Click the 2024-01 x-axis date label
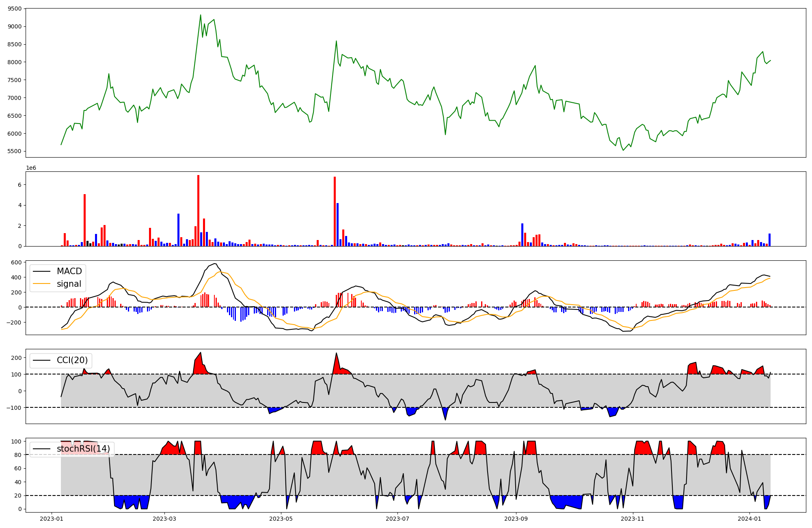Screen dimensions: 812x528 (749, 519)
